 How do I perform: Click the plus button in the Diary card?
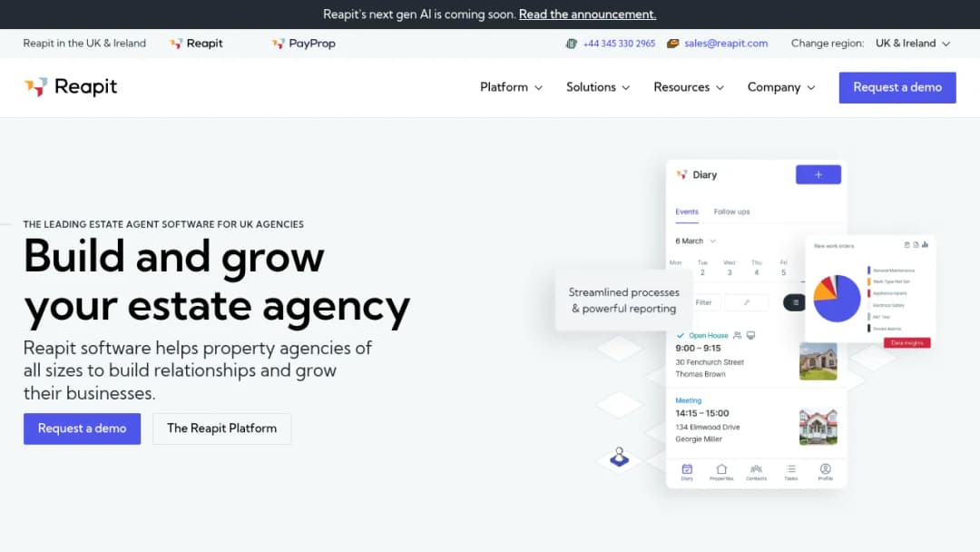point(818,175)
